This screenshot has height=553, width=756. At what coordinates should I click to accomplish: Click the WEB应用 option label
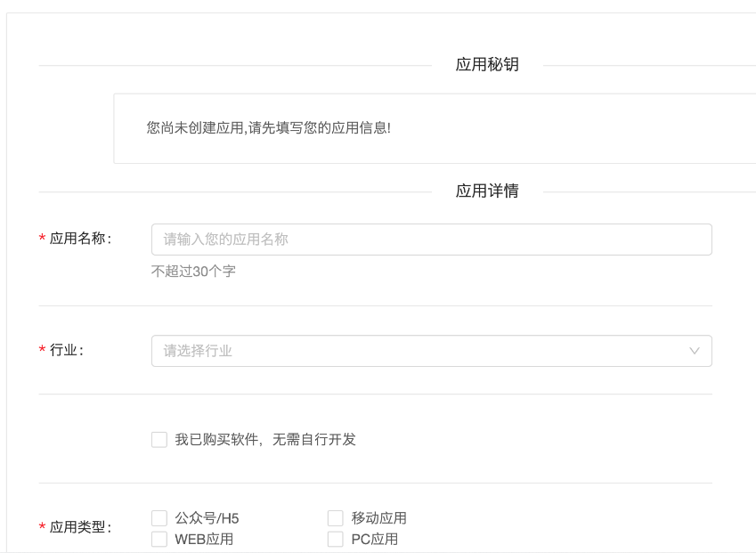click(204, 539)
